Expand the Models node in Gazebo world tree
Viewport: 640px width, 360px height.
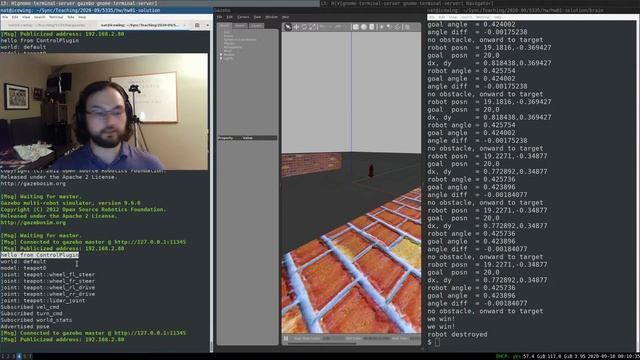pyautogui.click(x=221, y=55)
